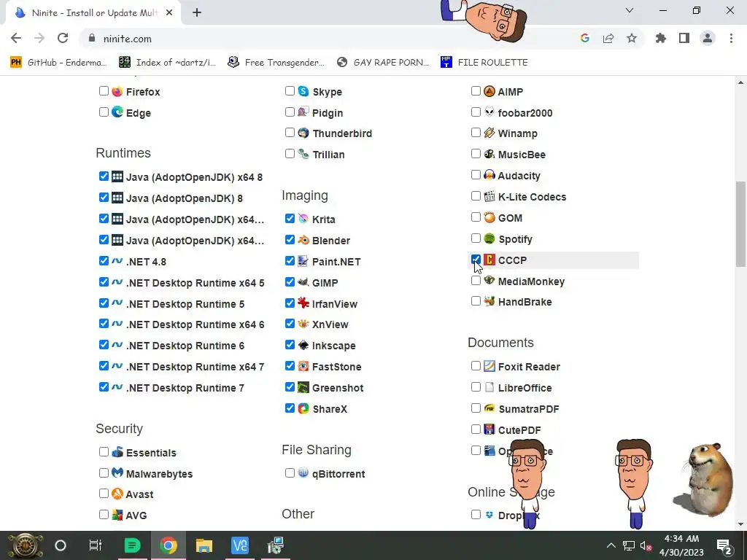This screenshot has height=560, width=747.
Task: Click the ShareX icon
Action: (303, 408)
